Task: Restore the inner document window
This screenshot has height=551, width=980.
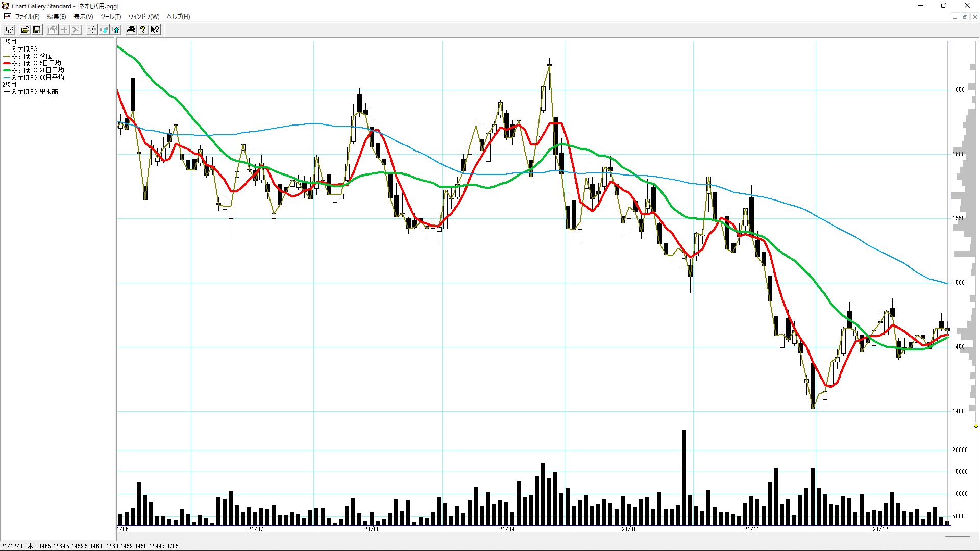Action: pyautogui.click(x=965, y=17)
